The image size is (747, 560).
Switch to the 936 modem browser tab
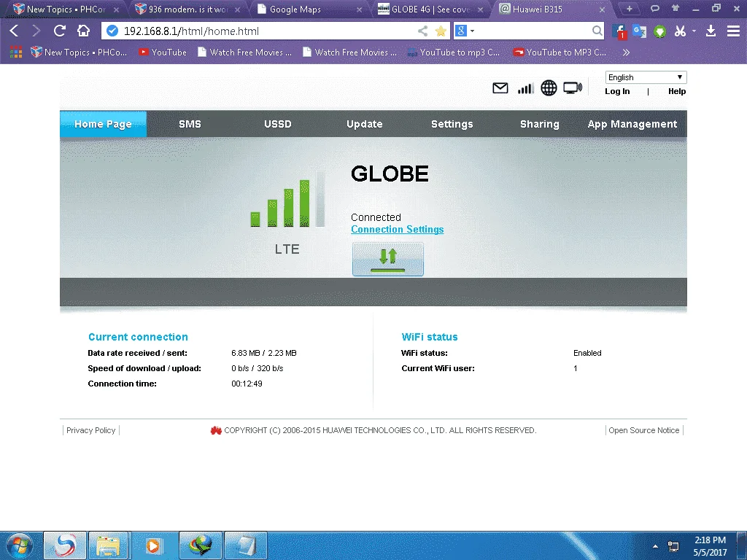point(187,9)
